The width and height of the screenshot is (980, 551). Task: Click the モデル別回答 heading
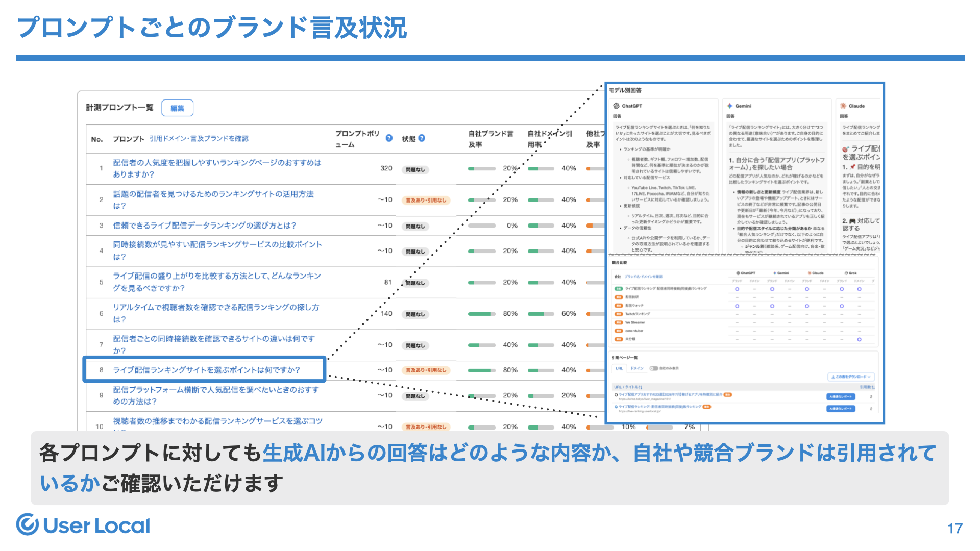625,90
